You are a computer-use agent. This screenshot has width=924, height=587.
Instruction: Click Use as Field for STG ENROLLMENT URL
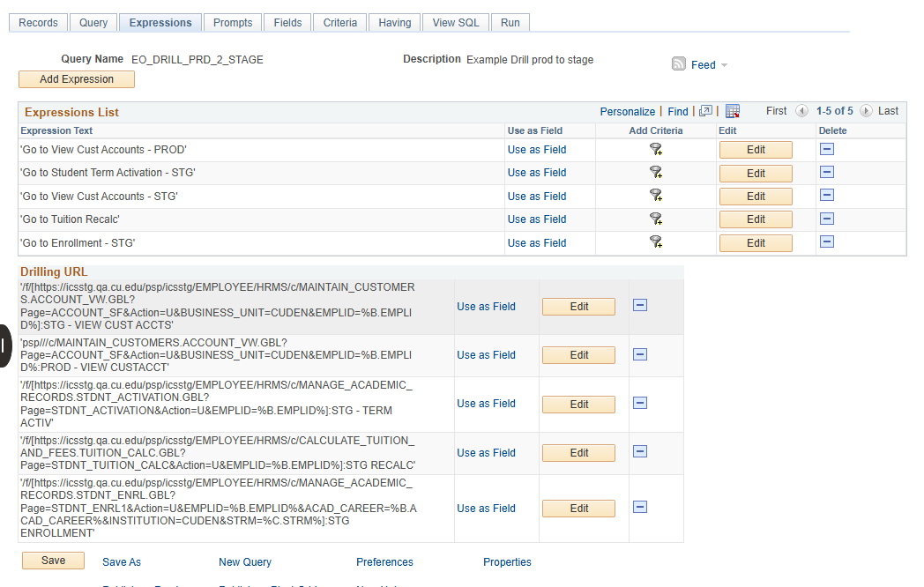(486, 509)
